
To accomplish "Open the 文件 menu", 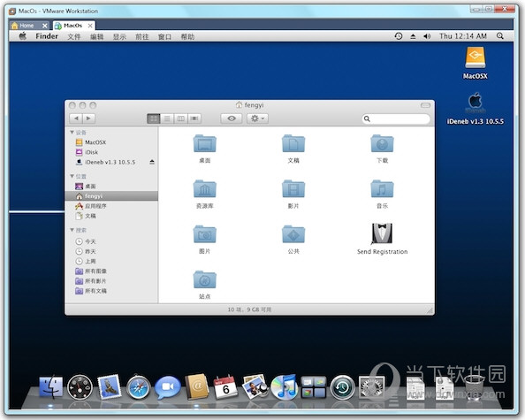I will (73, 36).
